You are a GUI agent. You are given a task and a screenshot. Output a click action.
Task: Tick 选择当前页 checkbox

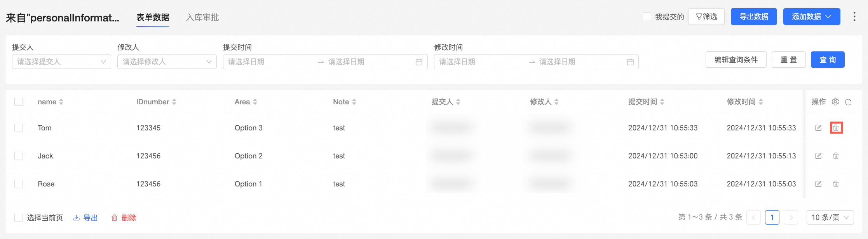19,218
